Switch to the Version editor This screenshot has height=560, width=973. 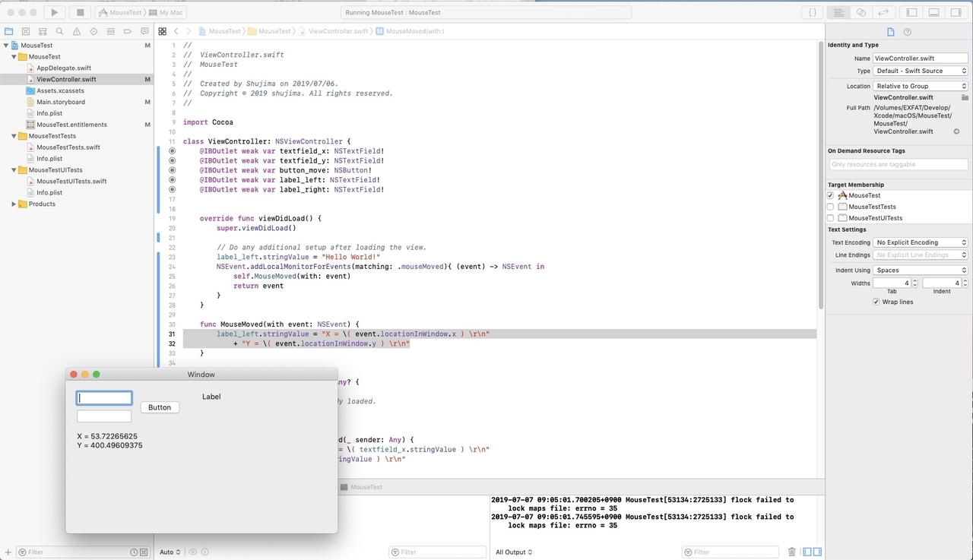pyautogui.click(x=883, y=12)
